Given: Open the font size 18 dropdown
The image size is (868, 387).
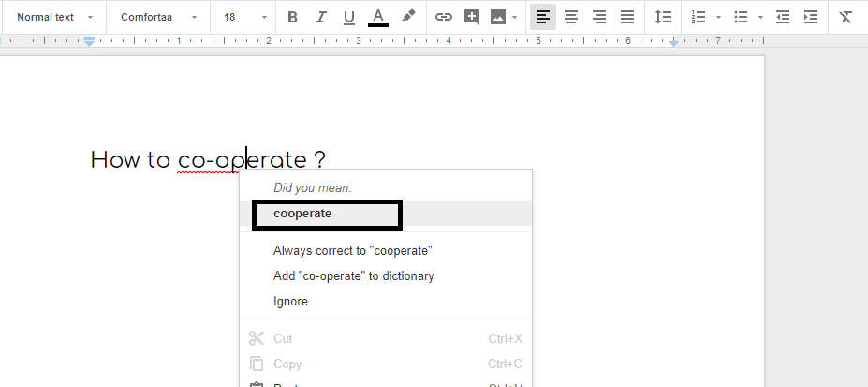Looking at the screenshot, I should click(244, 17).
